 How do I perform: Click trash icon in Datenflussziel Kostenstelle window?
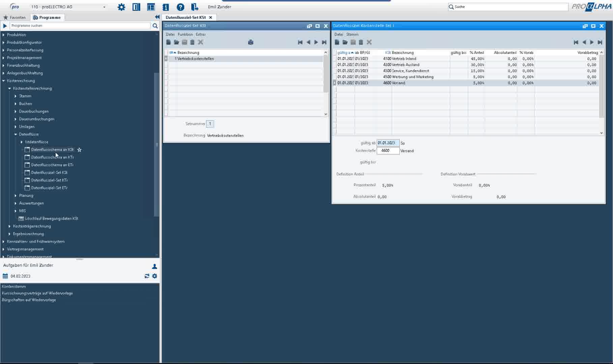pyautogui.click(x=361, y=42)
